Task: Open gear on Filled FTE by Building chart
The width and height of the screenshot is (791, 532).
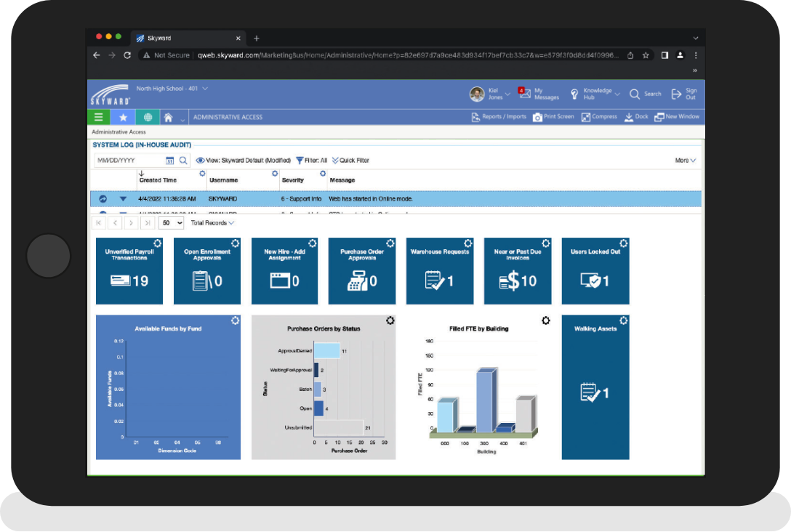Action: pyautogui.click(x=546, y=321)
